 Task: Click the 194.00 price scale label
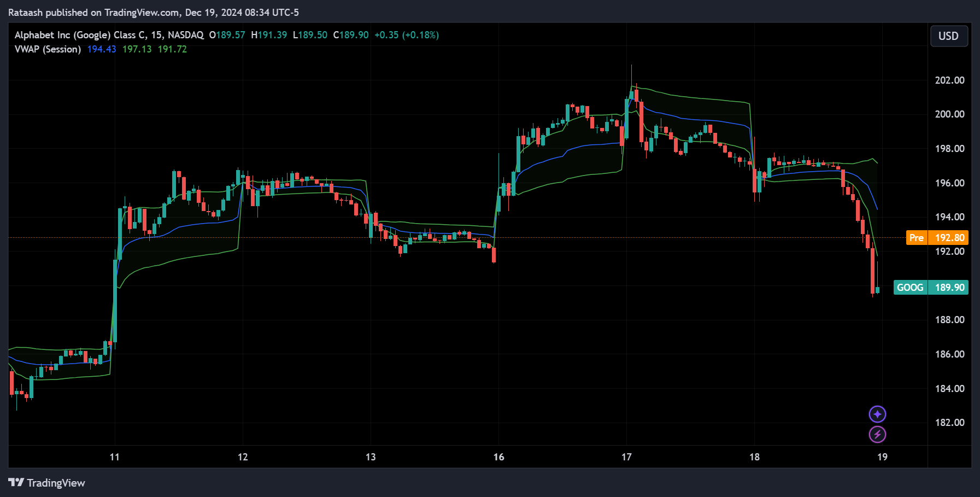[x=949, y=217]
